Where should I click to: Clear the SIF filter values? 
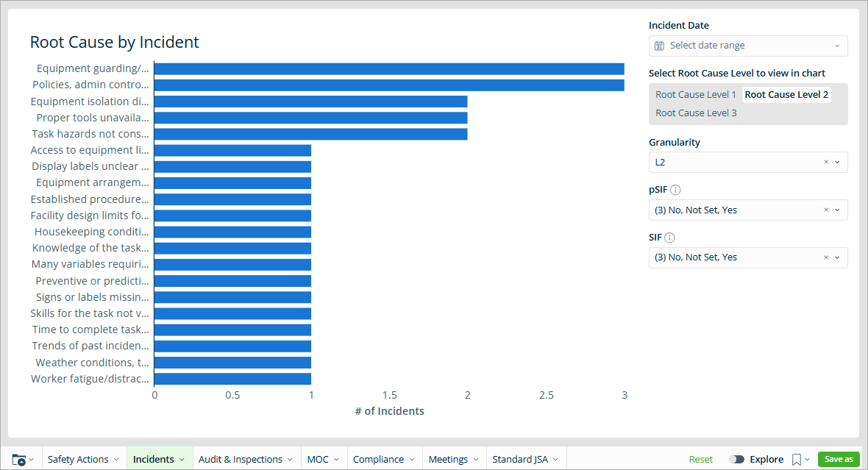(826, 257)
